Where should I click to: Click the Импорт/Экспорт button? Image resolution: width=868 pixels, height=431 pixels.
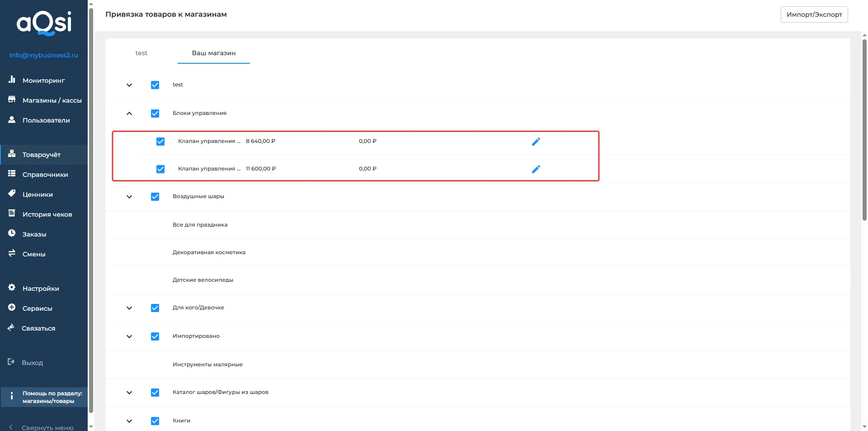[x=814, y=14]
